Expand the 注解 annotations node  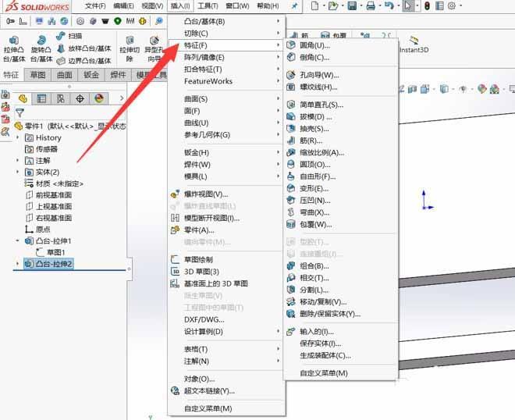[x=18, y=160]
